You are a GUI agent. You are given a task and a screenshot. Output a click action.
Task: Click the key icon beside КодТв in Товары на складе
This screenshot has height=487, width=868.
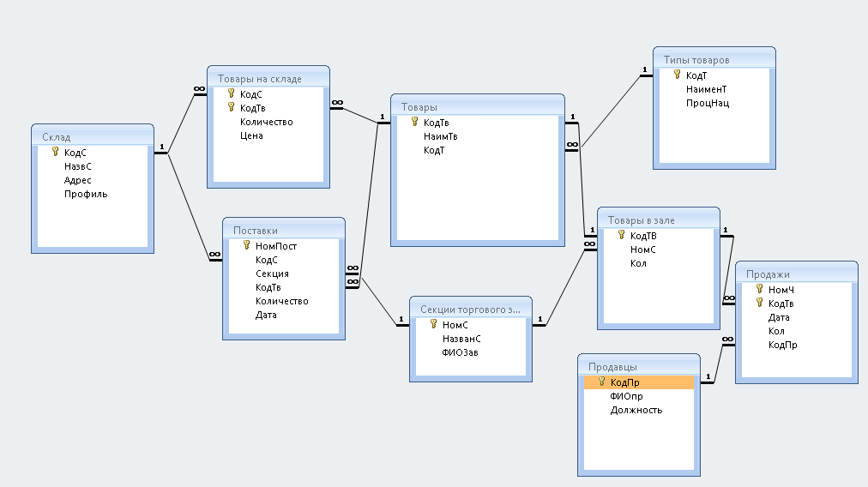click(x=232, y=107)
